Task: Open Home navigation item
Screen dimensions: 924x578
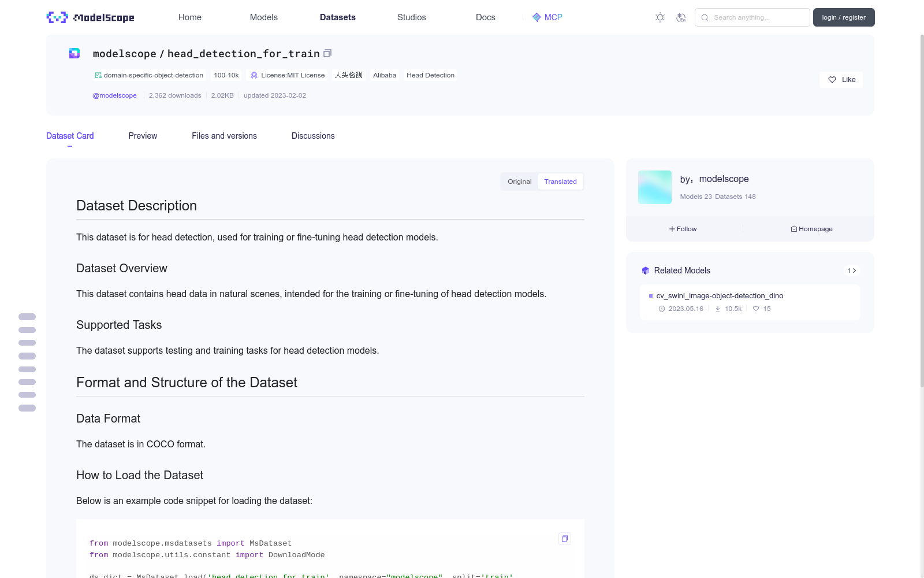Action: [x=190, y=17]
